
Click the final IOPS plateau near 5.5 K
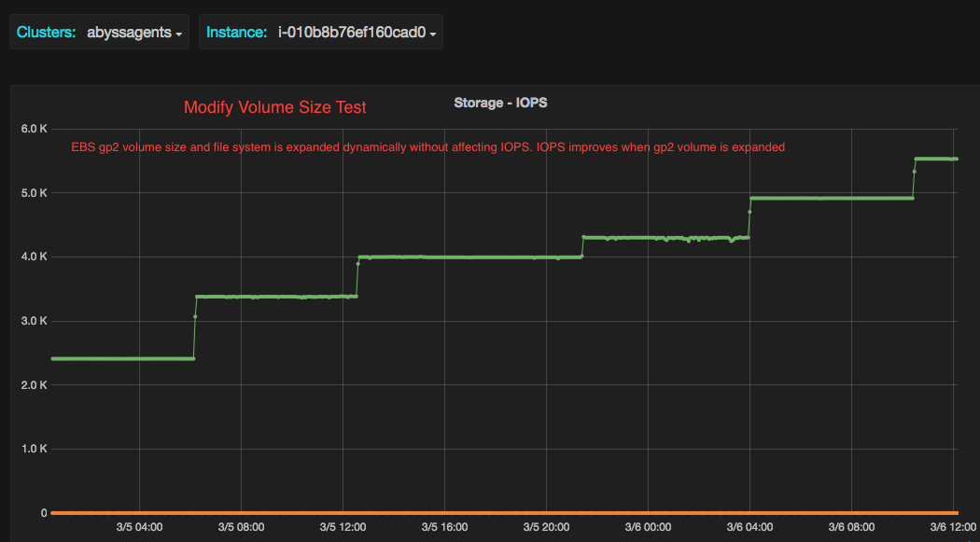(x=938, y=159)
